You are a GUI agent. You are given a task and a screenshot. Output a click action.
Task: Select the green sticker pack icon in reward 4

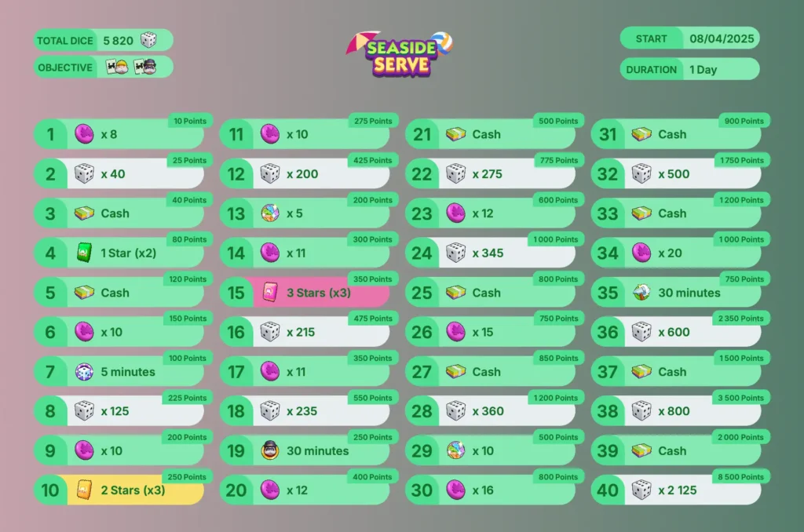coord(84,253)
